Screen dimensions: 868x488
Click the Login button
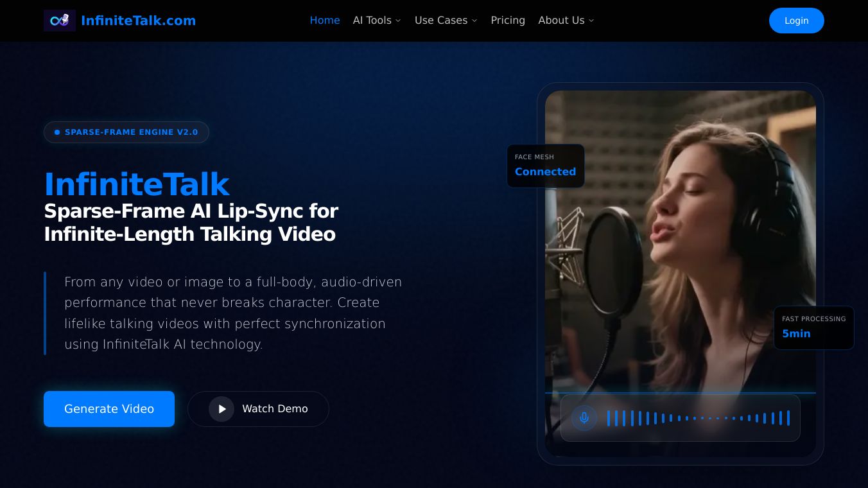pos(796,21)
